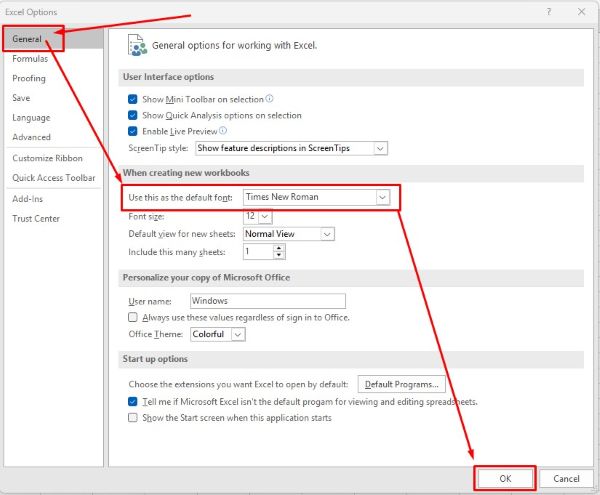Check Show the Start screen option
The height and width of the screenshot is (495, 600).
133,418
